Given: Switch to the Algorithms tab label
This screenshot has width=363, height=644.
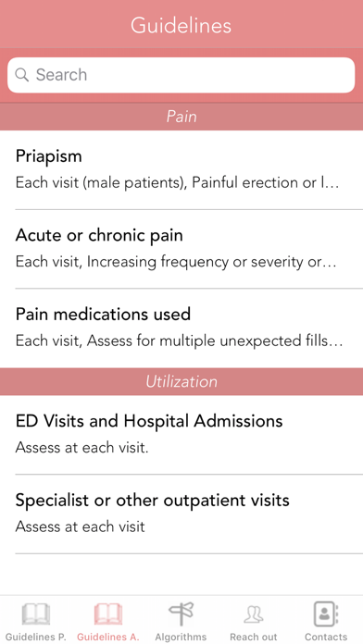Looking at the screenshot, I should coord(181,637).
